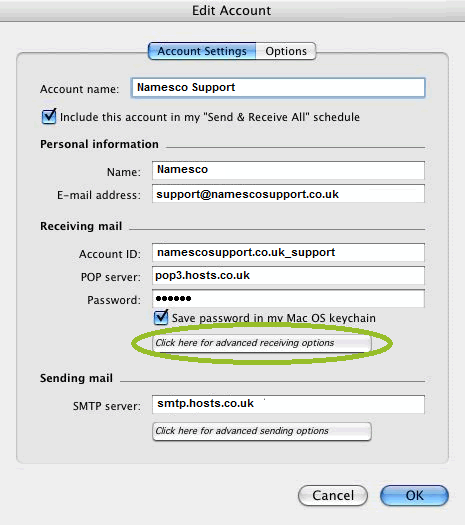Click the "E-mail address:" label

pos(99,195)
